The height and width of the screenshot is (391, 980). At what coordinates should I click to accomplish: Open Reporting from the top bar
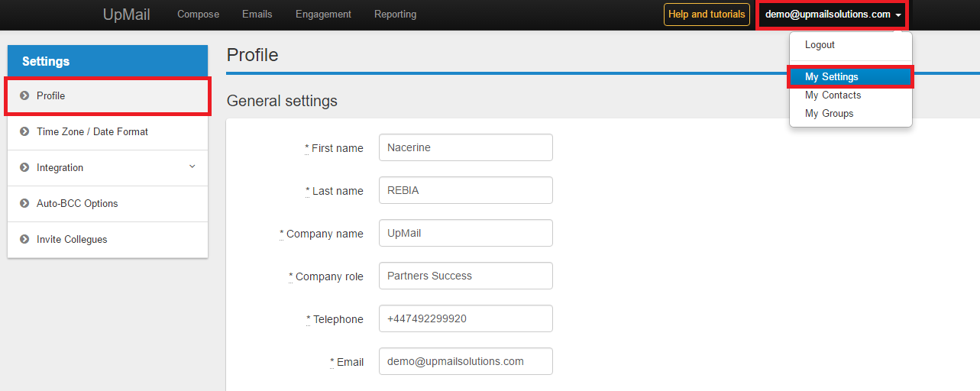click(395, 15)
